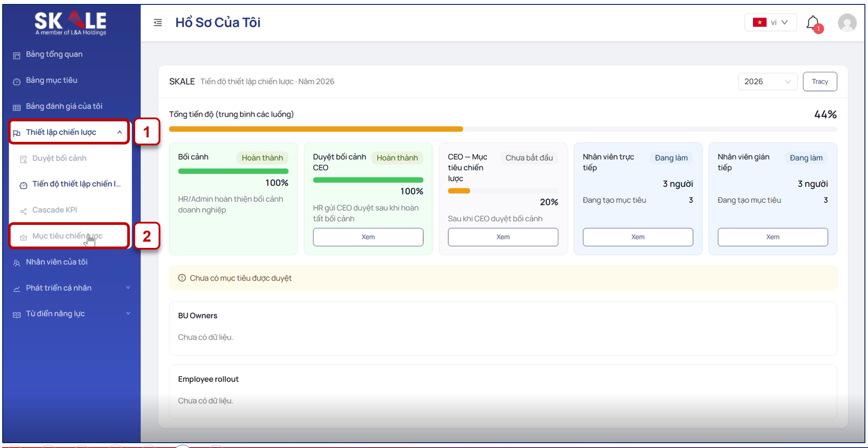Click the Tracy button

click(x=819, y=82)
